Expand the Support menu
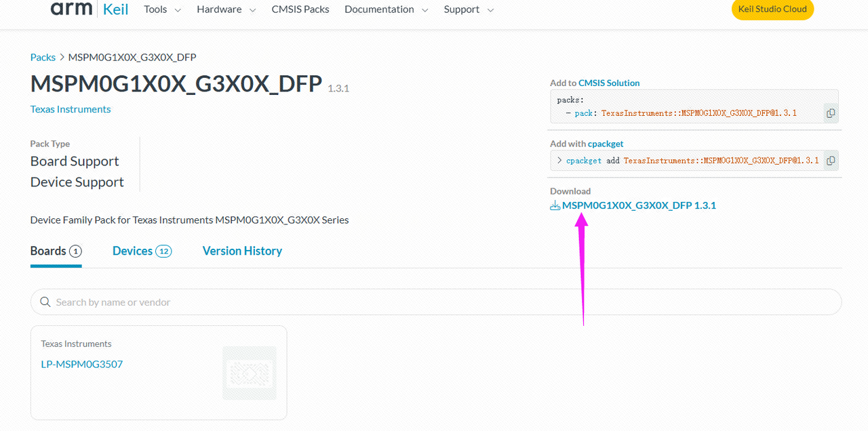 (469, 9)
